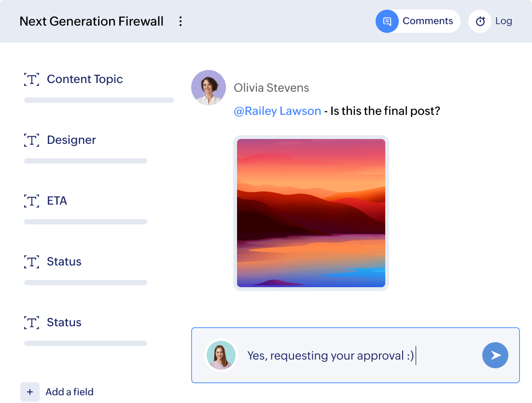
Task: Click the placeholder bar under Content Topic
Action: [99, 100]
